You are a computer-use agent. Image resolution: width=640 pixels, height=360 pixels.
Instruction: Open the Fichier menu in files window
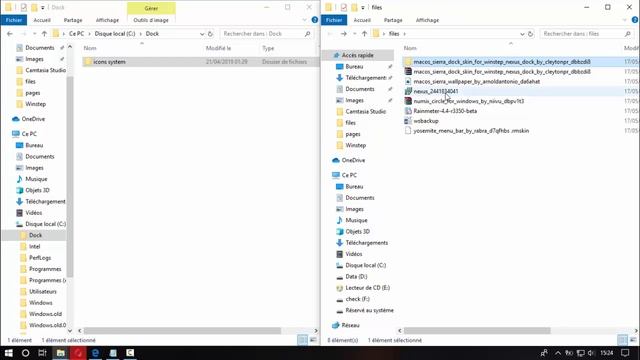coord(334,20)
